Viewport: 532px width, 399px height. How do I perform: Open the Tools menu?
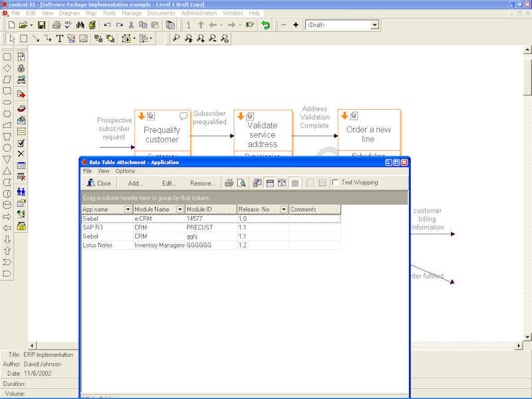[x=109, y=13]
